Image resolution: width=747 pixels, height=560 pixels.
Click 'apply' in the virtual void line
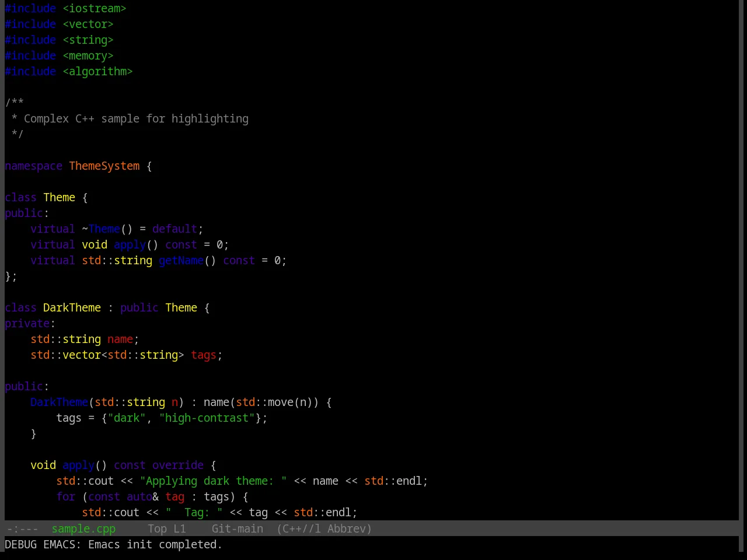[130, 245]
